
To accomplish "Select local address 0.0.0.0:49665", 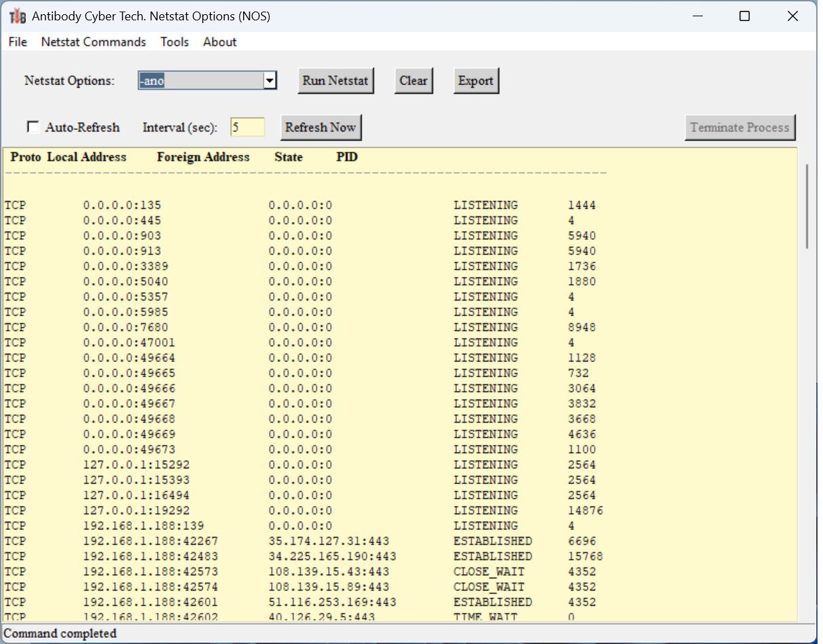I will click(x=129, y=373).
